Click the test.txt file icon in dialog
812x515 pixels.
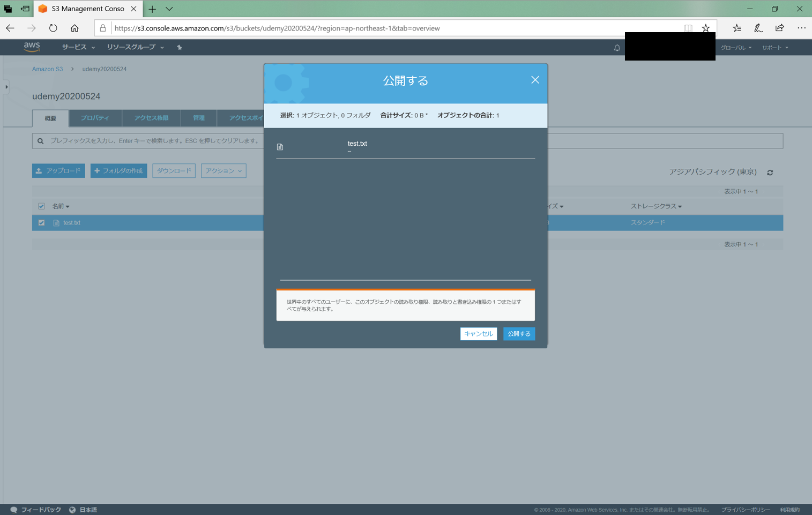(280, 147)
